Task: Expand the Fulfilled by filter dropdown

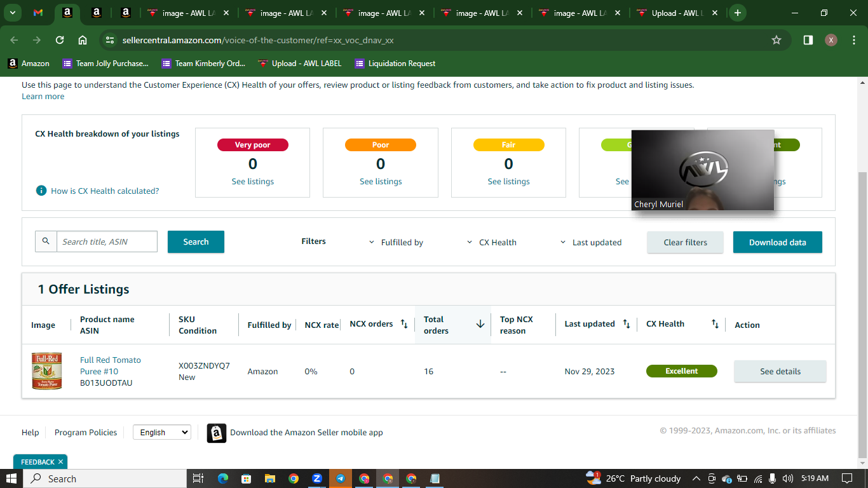Action: [397, 242]
